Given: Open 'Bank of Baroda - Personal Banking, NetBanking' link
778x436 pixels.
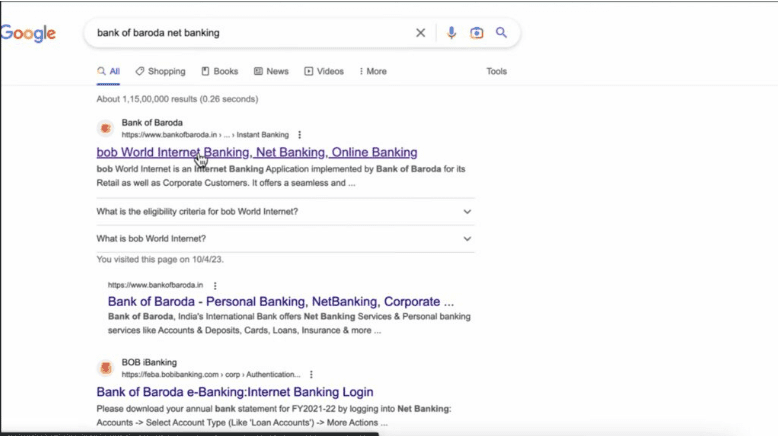Looking at the screenshot, I should point(280,302).
